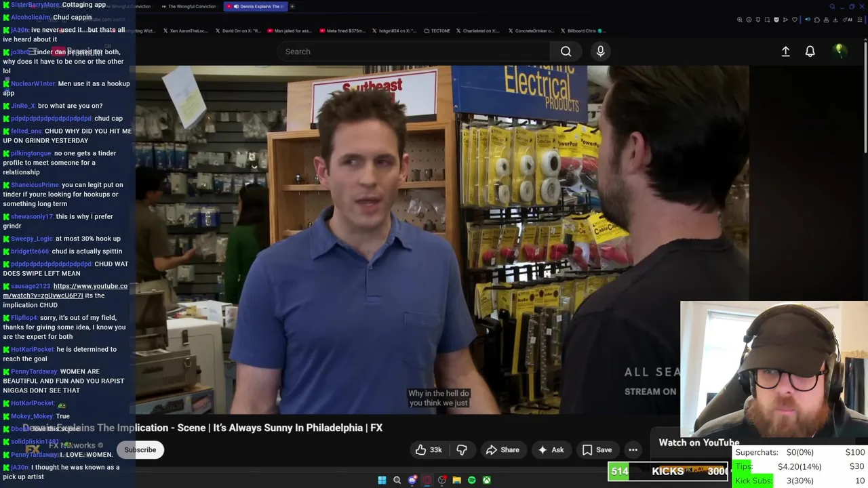Screen dimensions: 868x488
Task: Open Windows taskbar search
Action: [397, 480]
